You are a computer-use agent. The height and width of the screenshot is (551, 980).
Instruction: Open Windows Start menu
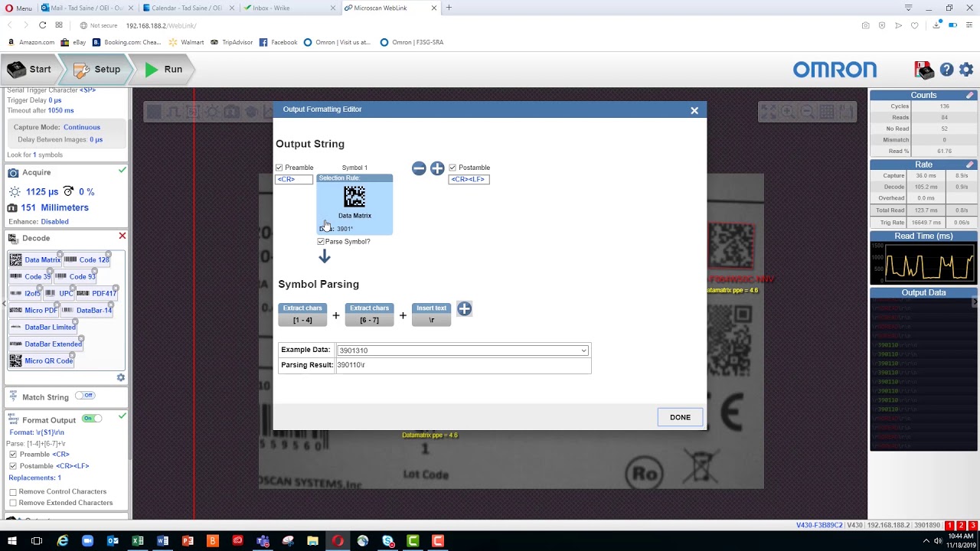[11, 541]
